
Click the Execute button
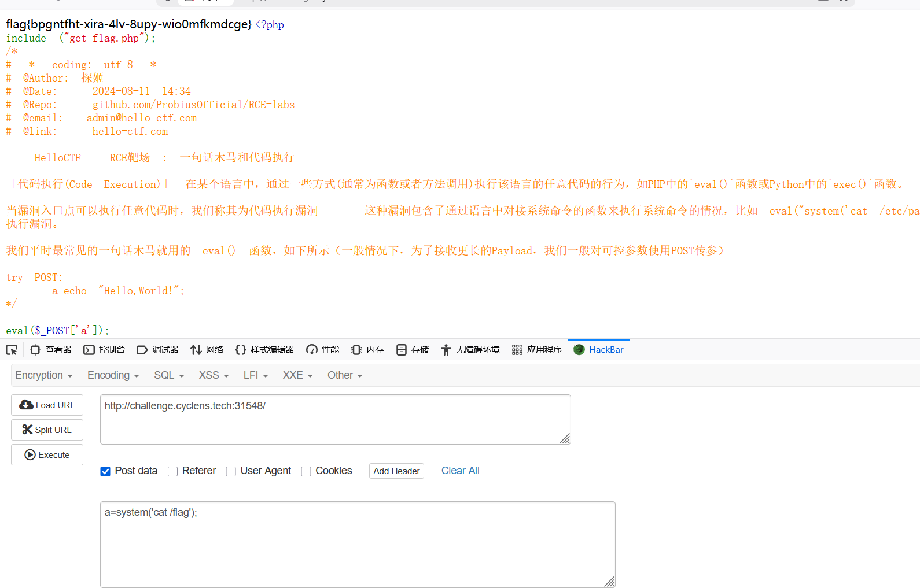click(47, 455)
